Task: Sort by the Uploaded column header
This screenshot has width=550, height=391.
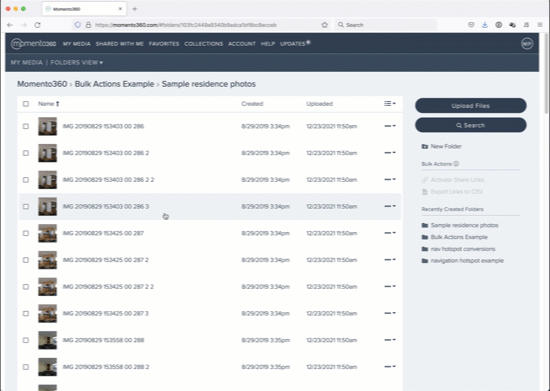Action: pyautogui.click(x=319, y=104)
